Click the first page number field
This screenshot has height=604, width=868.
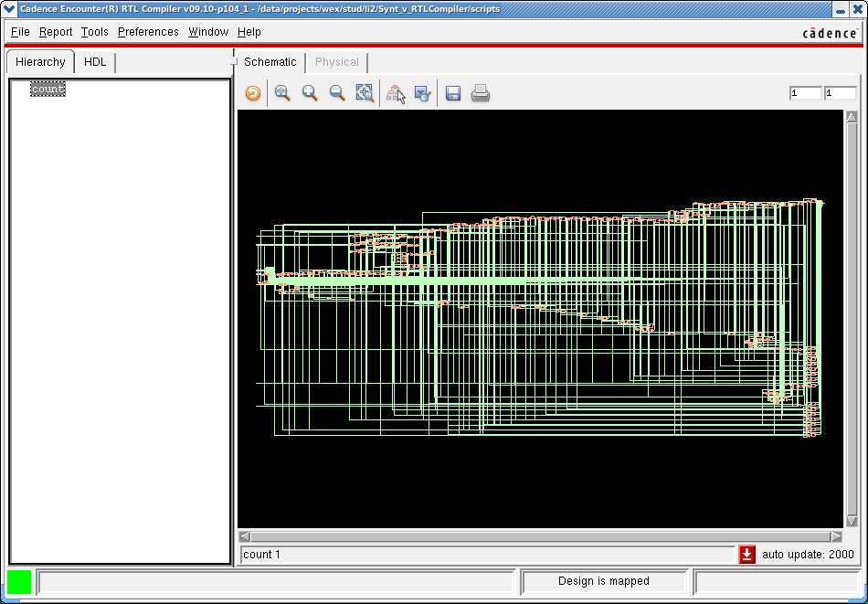(806, 93)
